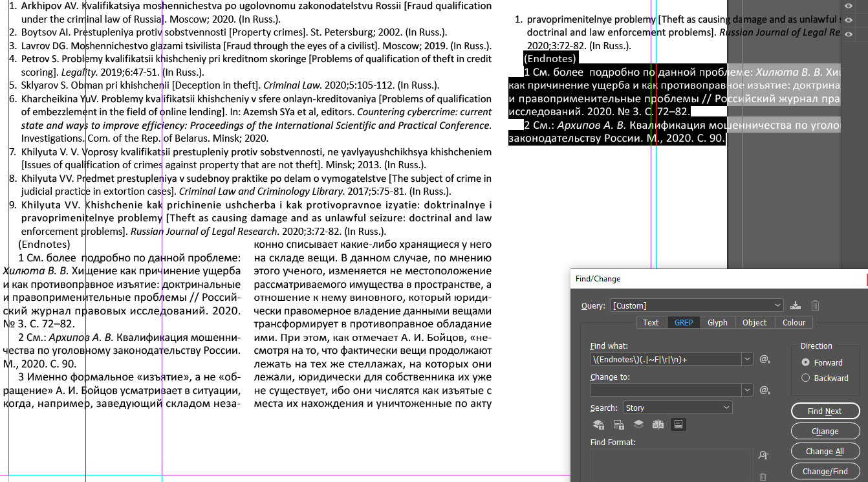The height and width of the screenshot is (482, 868).
Task: Open special characters menu for Change to
Action: coord(764,390)
